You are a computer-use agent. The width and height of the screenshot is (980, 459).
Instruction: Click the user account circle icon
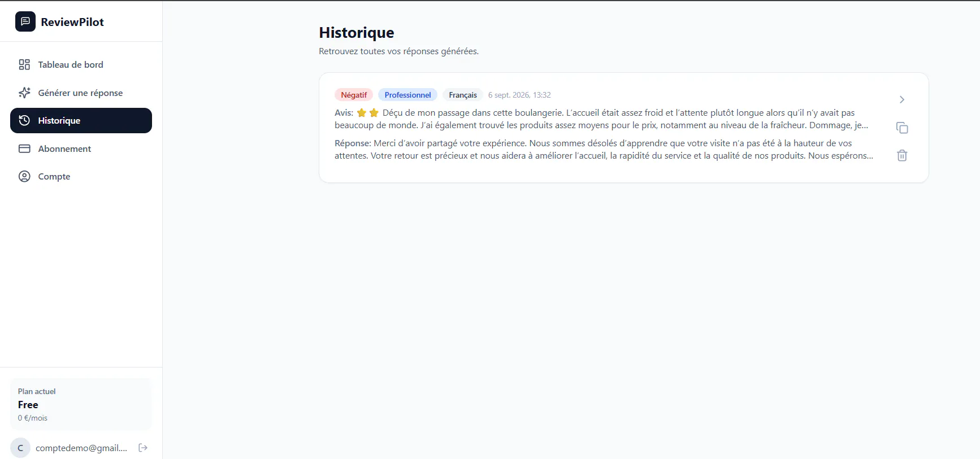[24, 176]
